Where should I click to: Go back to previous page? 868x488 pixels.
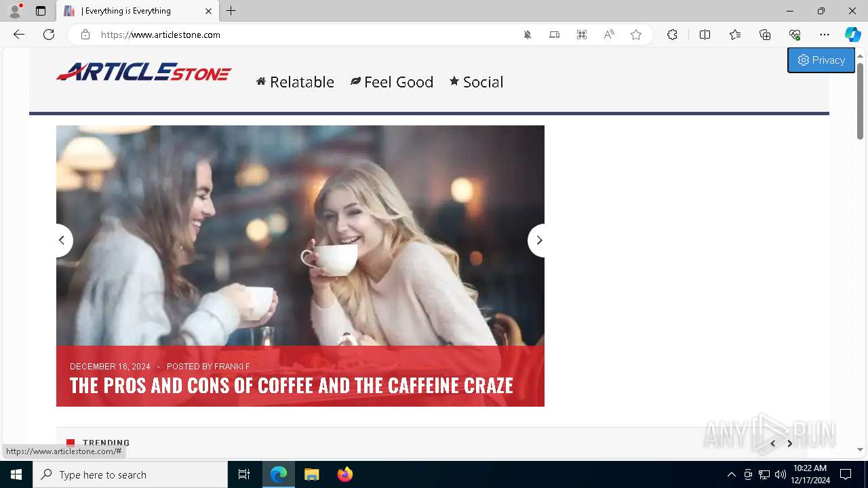click(x=19, y=35)
